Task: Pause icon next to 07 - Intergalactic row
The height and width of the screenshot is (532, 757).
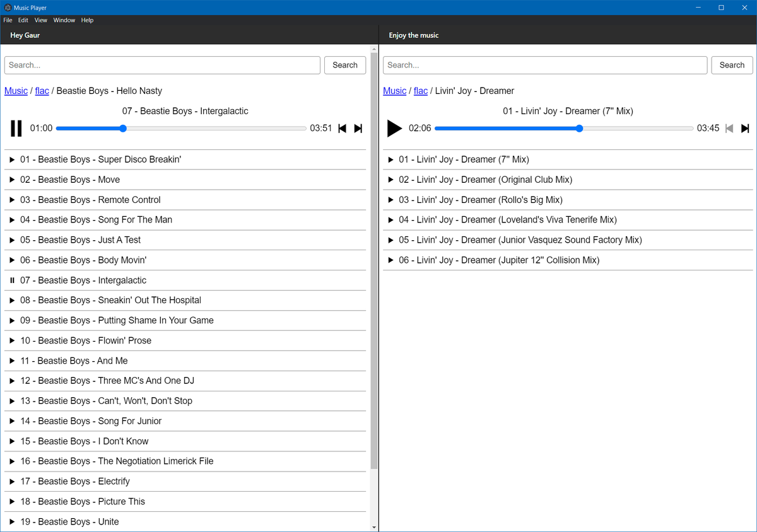Action: (x=12, y=280)
